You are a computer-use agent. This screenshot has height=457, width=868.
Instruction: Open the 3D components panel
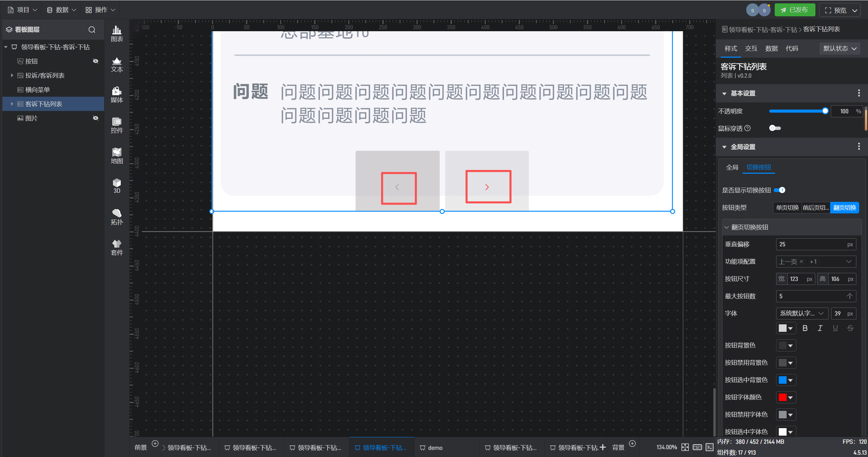(117, 186)
